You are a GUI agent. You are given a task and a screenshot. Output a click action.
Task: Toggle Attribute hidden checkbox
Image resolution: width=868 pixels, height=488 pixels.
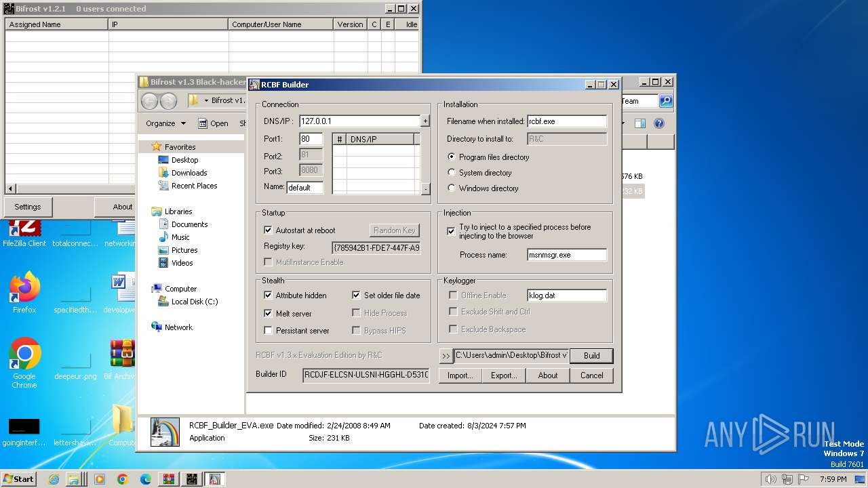(x=268, y=296)
